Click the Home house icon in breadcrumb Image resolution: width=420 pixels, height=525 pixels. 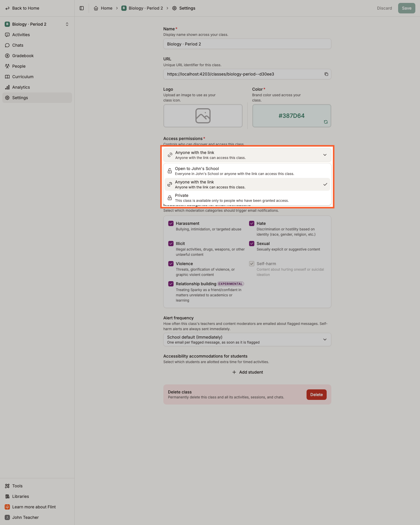coord(96,8)
